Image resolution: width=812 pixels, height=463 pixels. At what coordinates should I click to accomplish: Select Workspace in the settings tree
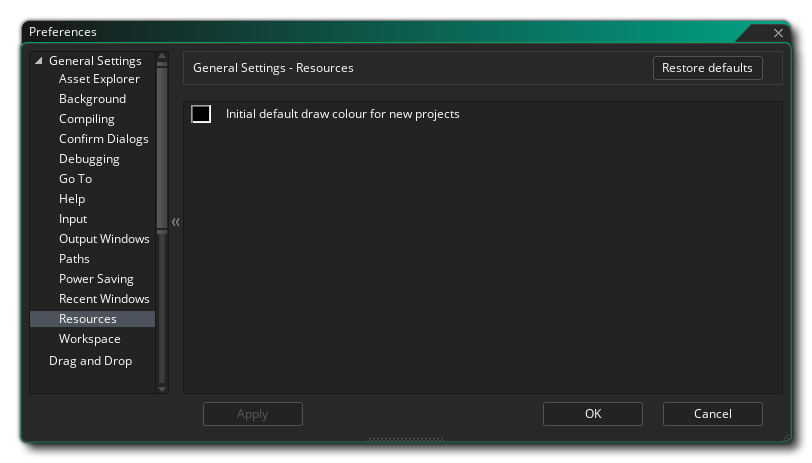click(x=89, y=339)
